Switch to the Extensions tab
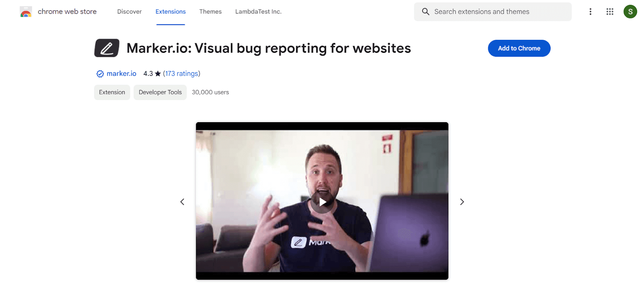The height and width of the screenshot is (293, 644). point(171,12)
